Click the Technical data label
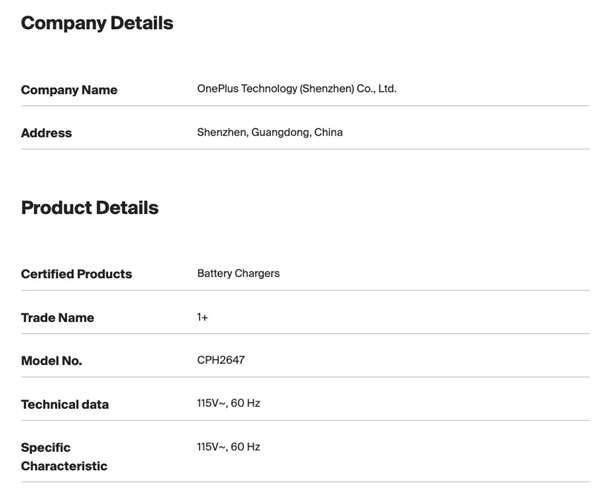The width and height of the screenshot is (600, 494). pos(65,405)
